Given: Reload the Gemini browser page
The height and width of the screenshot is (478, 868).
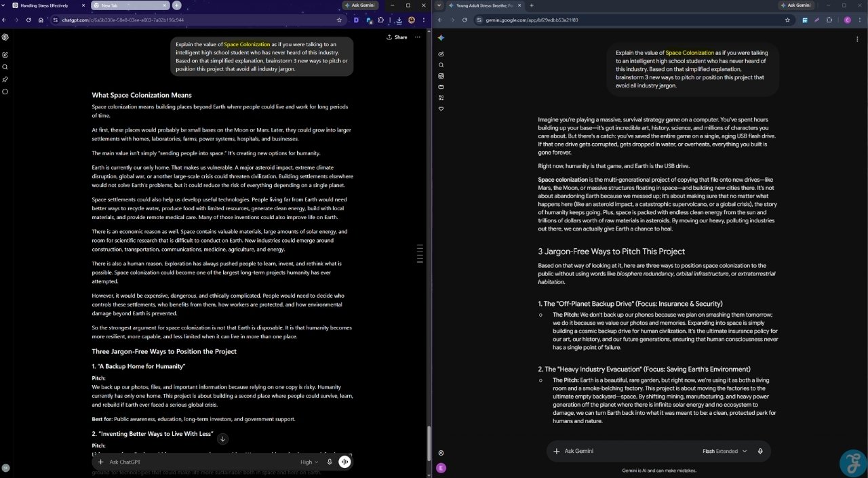Looking at the screenshot, I should point(464,20).
